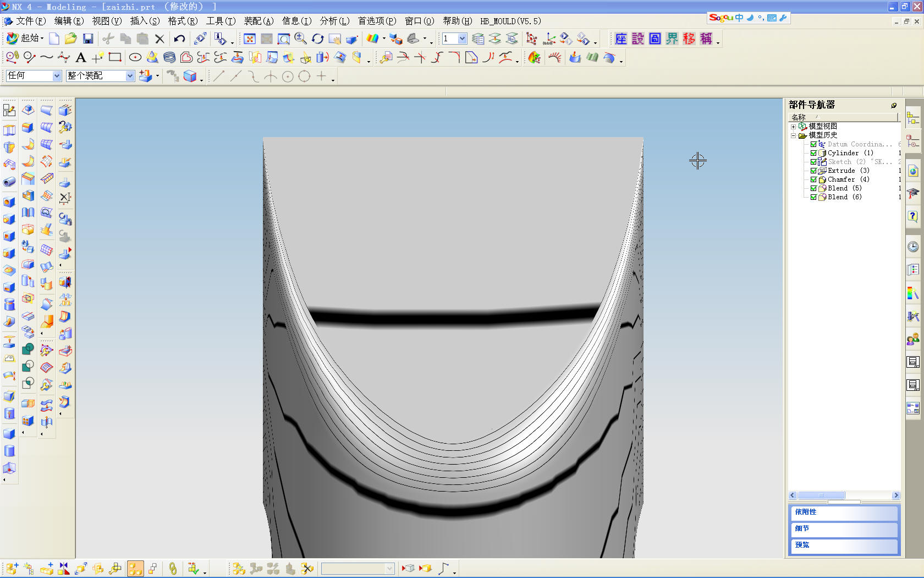The width and height of the screenshot is (924, 578).
Task: Open the HB_MOULD toolbar options arrow
Action: 718,43
